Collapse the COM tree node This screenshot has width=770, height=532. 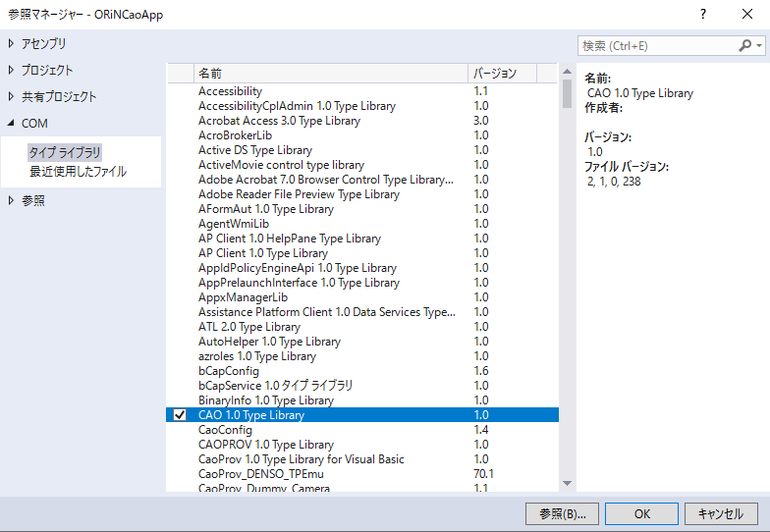(x=11, y=124)
